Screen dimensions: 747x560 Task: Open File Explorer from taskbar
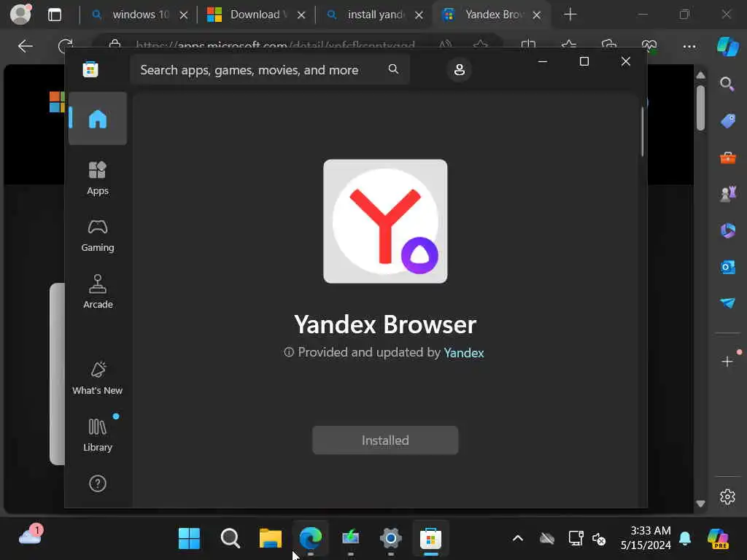(270, 539)
